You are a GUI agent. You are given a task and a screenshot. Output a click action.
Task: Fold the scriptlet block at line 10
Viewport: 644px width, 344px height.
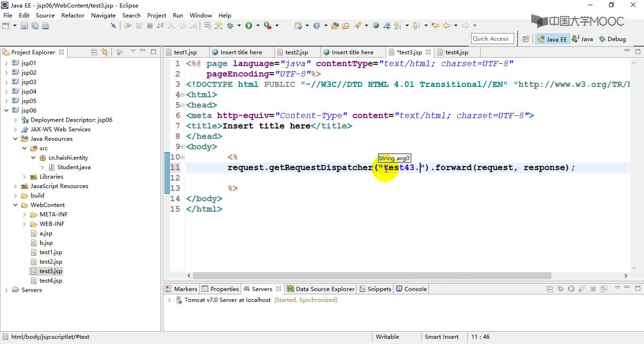183,157
